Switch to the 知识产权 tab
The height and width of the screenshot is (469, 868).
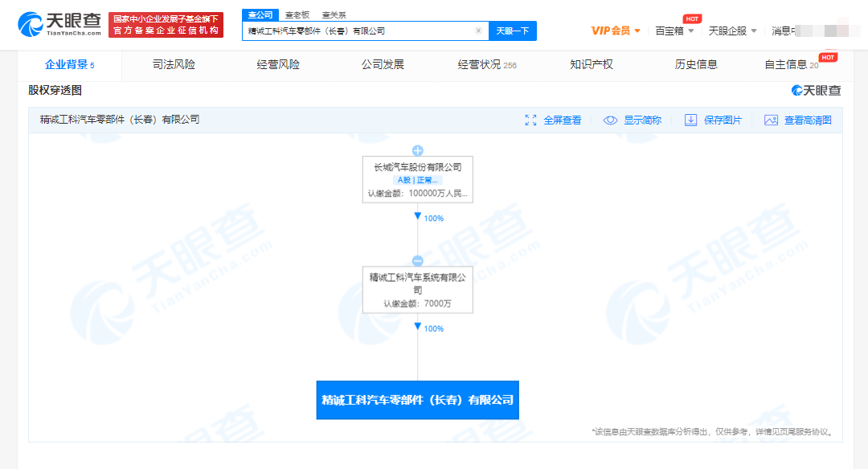pos(591,64)
